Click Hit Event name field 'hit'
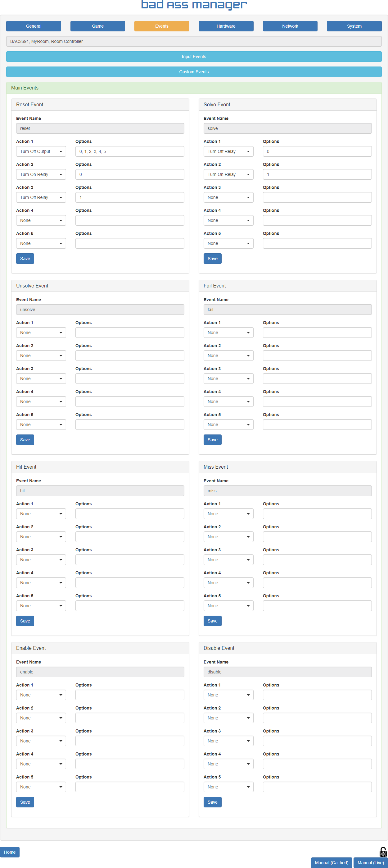 click(x=100, y=491)
